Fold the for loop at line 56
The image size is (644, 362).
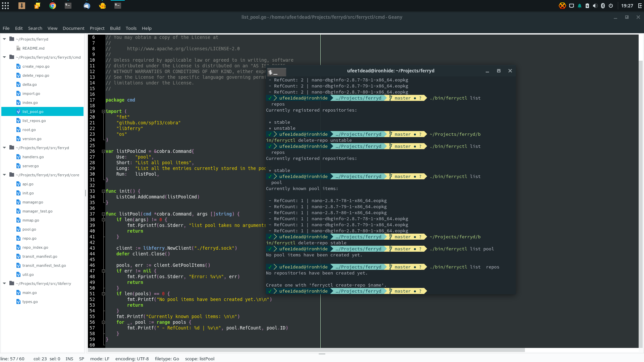(103, 322)
